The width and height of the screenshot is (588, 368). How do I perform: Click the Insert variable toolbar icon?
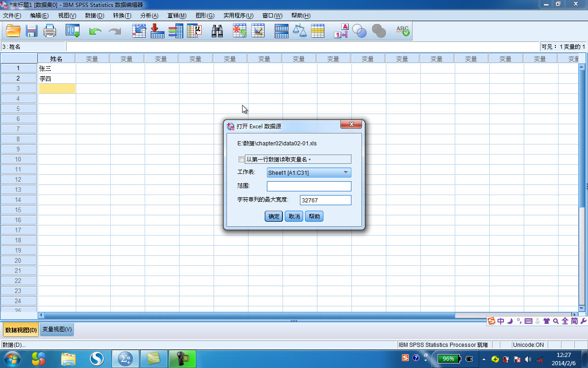[x=258, y=31]
